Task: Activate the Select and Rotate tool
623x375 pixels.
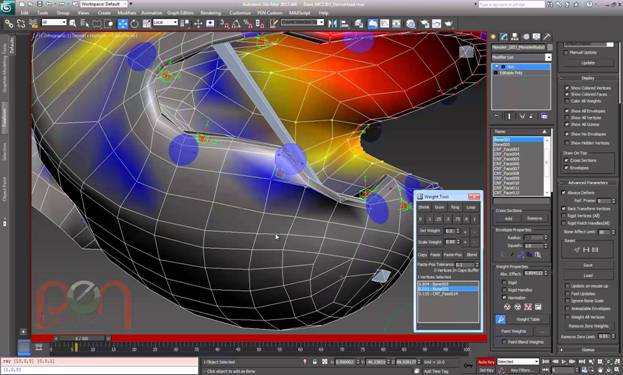Action: [134, 24]
